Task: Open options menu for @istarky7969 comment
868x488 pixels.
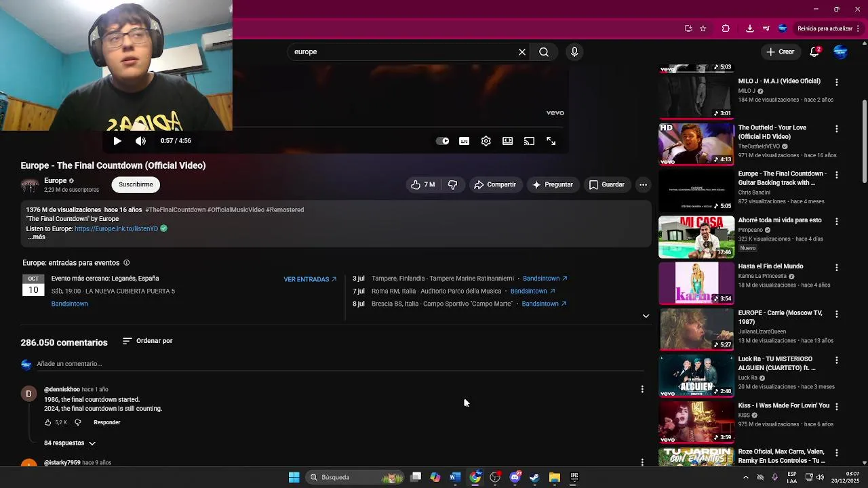Action: 642,462
